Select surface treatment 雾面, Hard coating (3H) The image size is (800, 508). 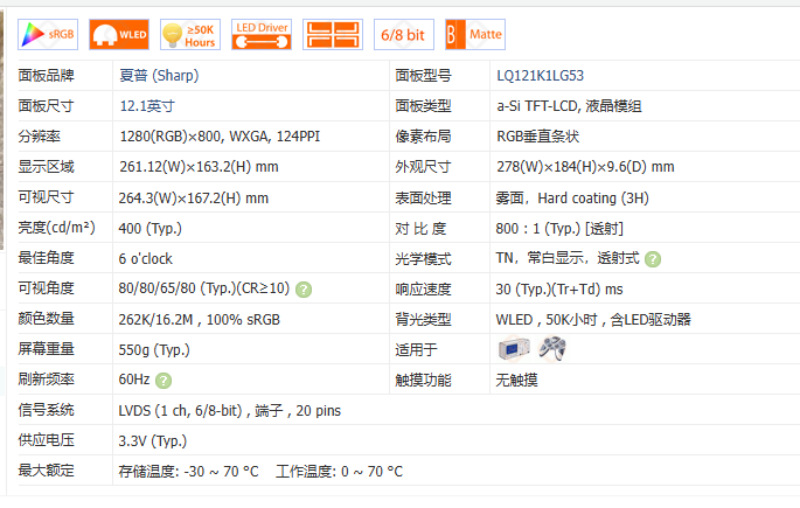tap(572, 198)
